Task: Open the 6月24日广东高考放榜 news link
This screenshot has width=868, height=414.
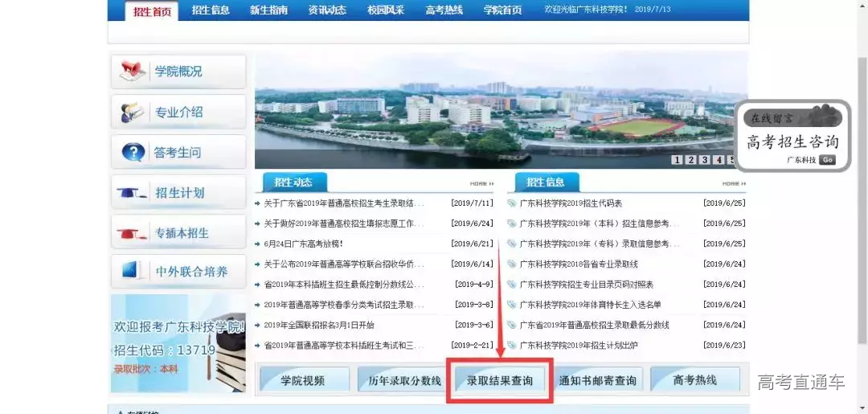Action: (x=304, y=244)
